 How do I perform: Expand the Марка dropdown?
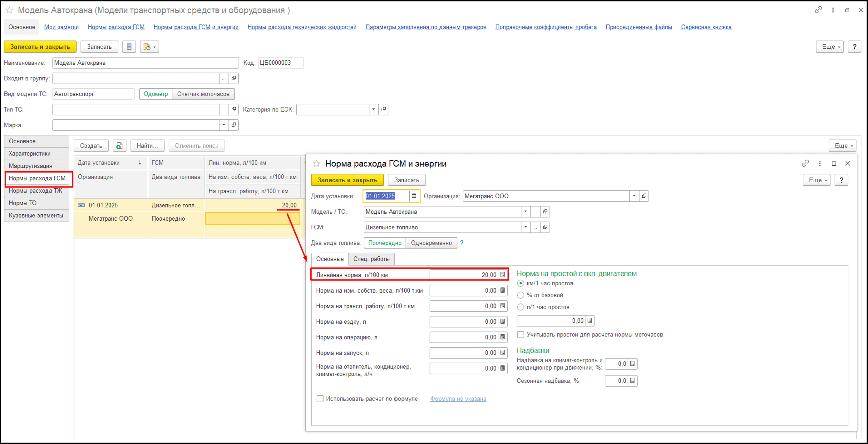(x=224, y=125)
